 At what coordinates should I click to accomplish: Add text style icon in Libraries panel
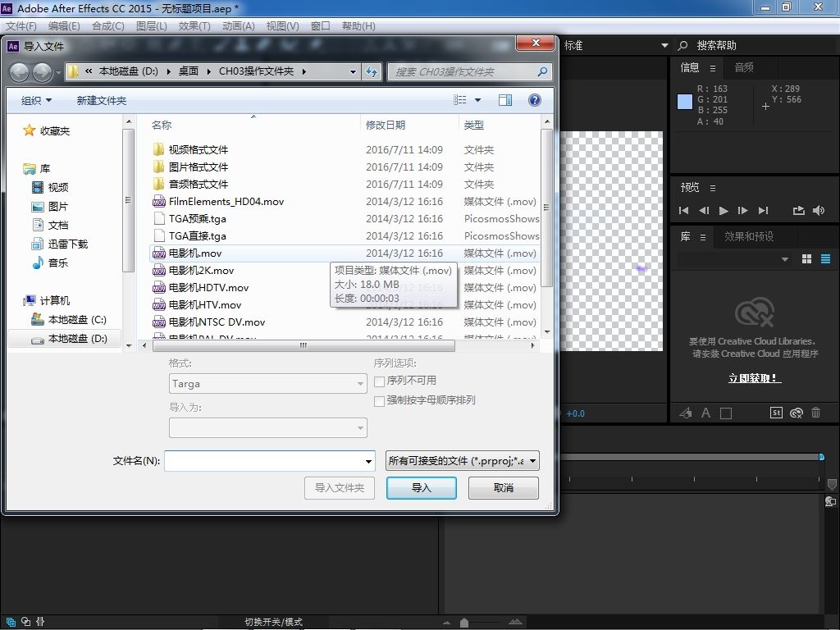(706, 413)
